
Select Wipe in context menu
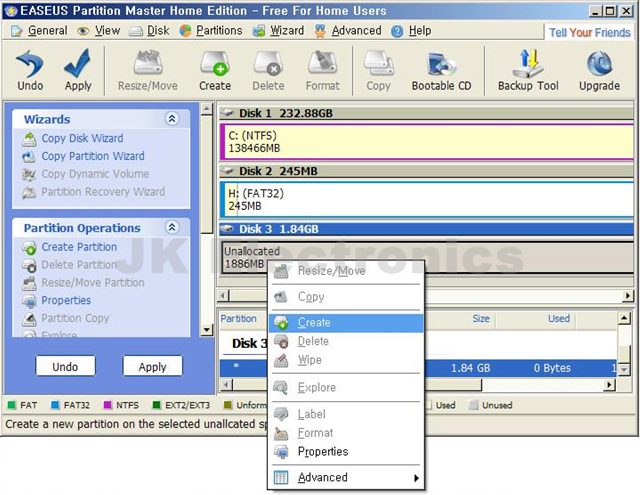click(x=346, y=360)
